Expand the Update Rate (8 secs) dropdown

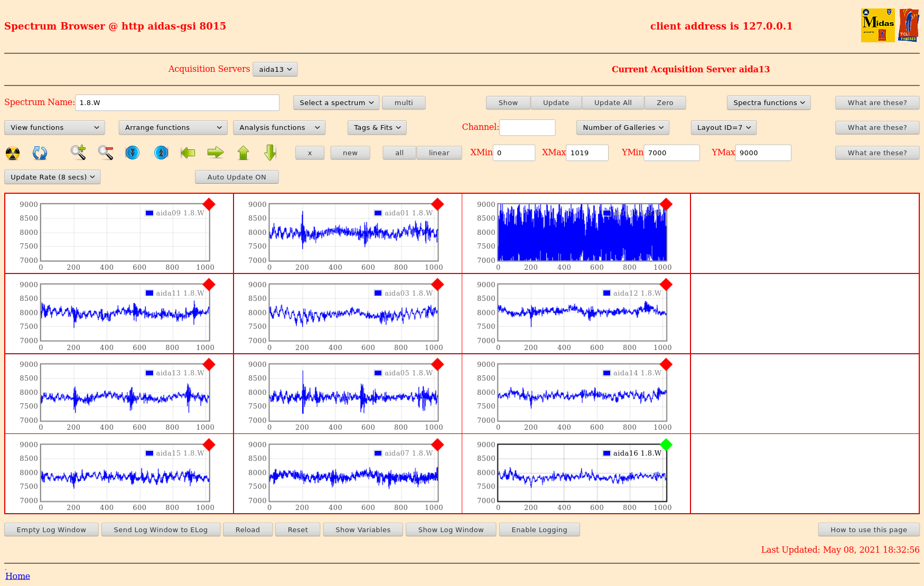(x=52, y=177)
